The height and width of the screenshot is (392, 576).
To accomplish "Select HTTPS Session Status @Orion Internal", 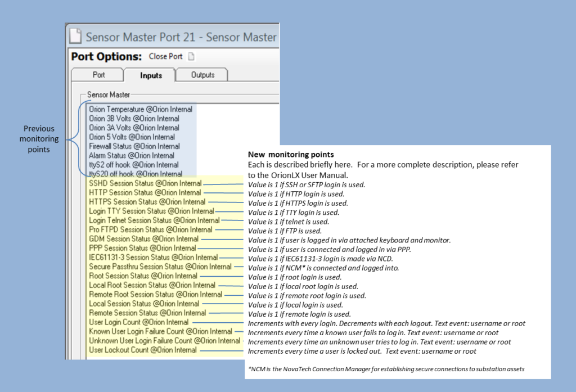I will coord(147,202).
